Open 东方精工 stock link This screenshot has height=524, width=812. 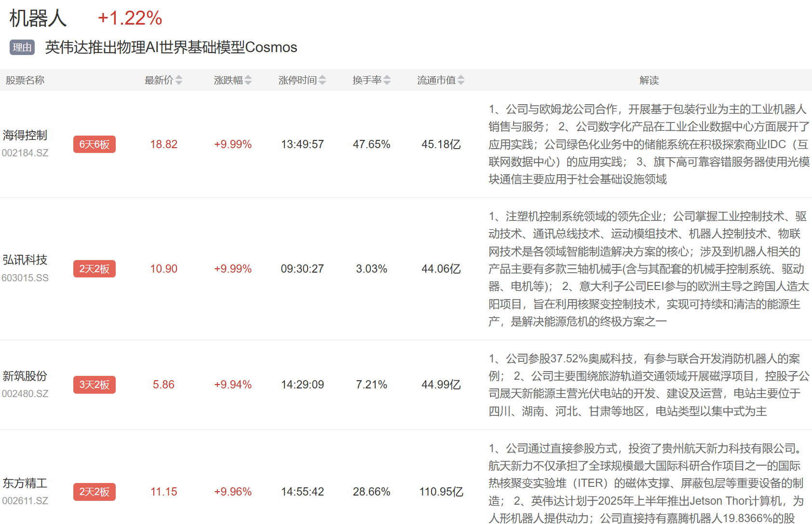(x=25, y=483)
